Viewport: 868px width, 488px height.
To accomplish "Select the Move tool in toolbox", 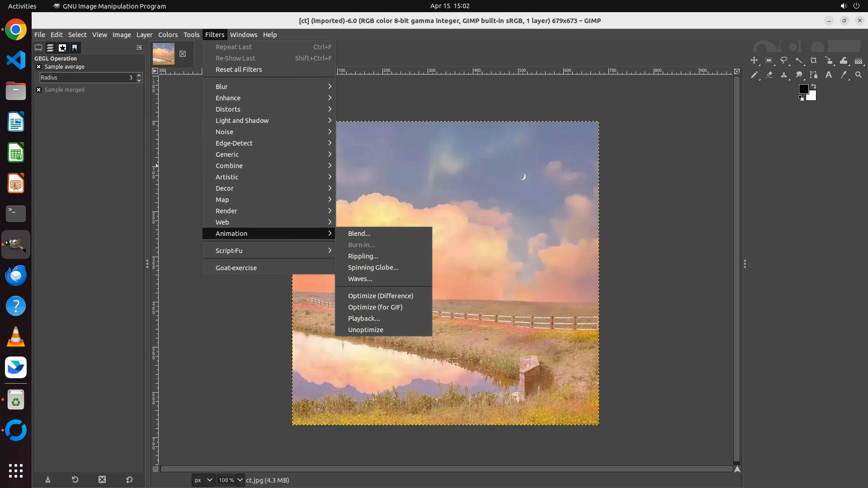I will 754,61.
